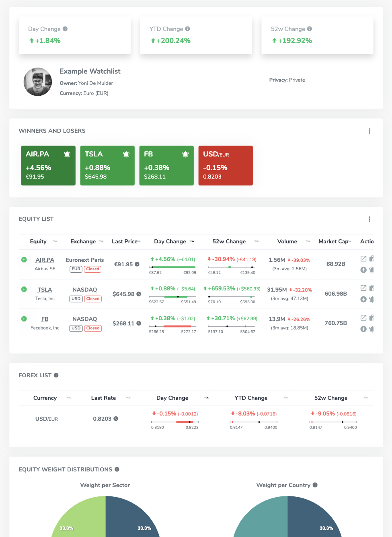Viewport: 392px width, 537px height.
Task: Click clock icon beside $268.11 price
Action: click(139, 323)
